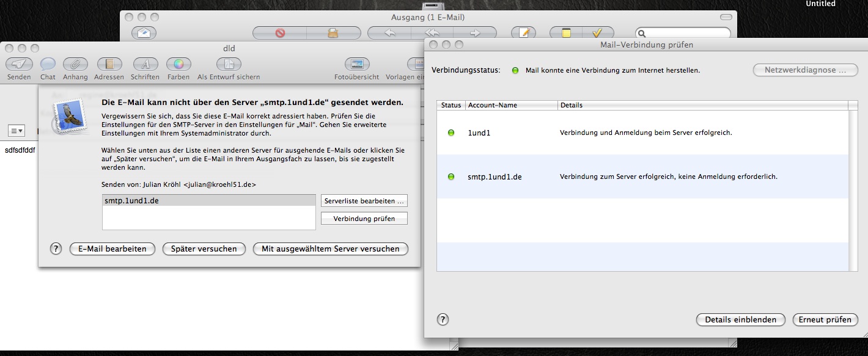Click the Account-Name column header
The image size is (868, 356).
[512, 105]
